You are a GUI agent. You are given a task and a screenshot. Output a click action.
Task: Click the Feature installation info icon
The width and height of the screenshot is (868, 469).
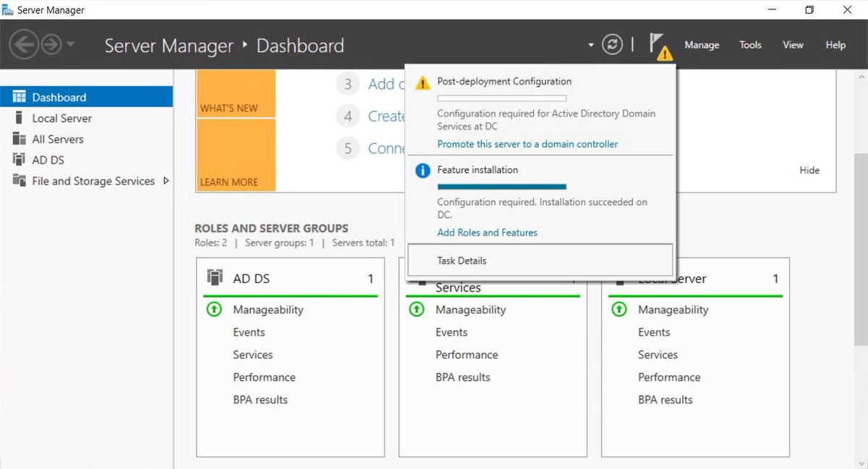pyautogui.click(x=423, y=171)
